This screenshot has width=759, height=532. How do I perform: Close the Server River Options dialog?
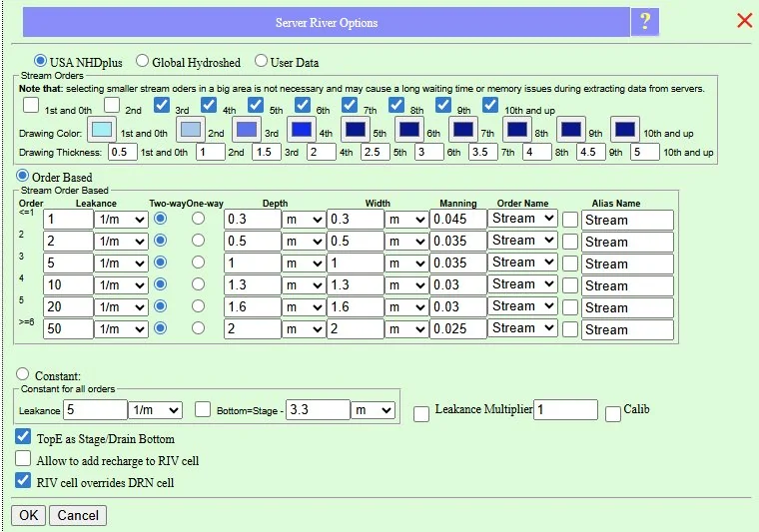(744, 20)
